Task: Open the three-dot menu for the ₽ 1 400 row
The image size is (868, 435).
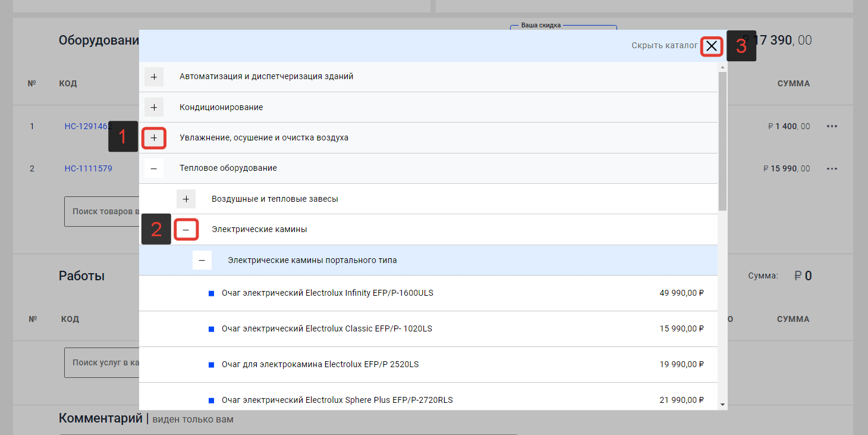Action: click(832, 126)
